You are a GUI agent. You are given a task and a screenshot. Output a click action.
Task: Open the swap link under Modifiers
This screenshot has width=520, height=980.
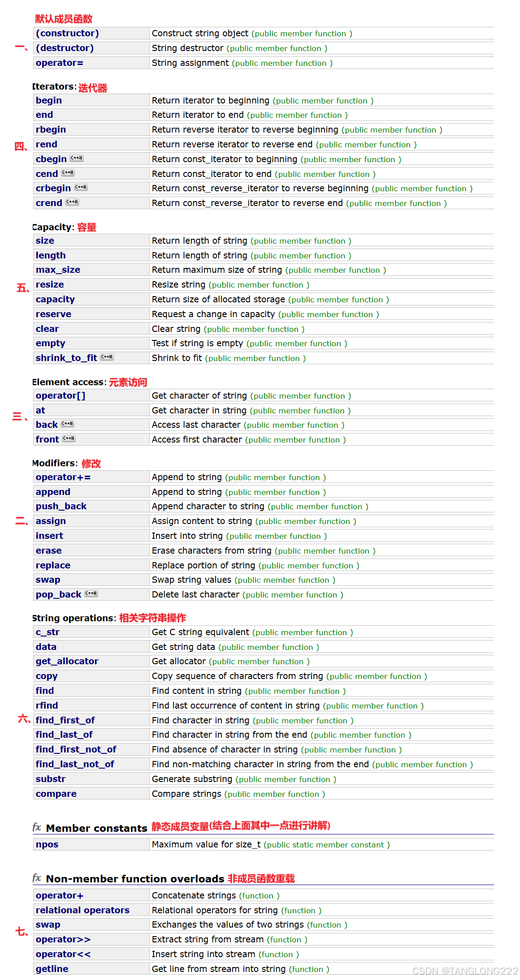tap(48, 580)
